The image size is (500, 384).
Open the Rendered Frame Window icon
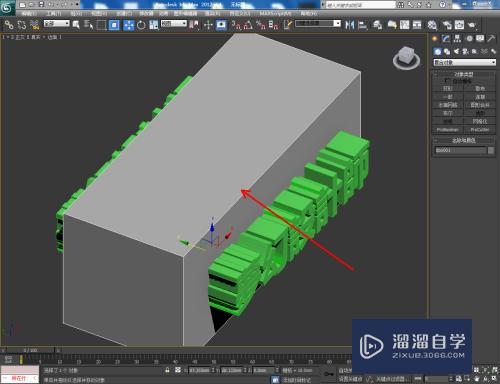pos(459,25)
